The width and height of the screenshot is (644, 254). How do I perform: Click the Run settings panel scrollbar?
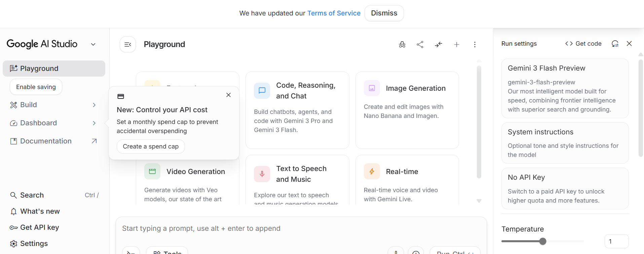click(641, 108)
